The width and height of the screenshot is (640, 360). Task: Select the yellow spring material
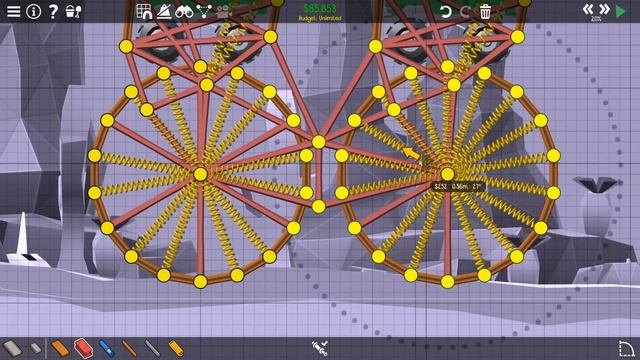[176, 349]
